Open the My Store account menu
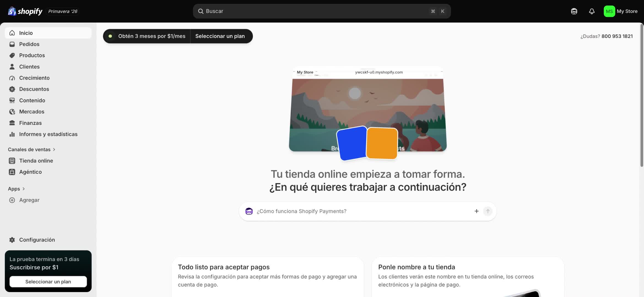This screenshot has height=297, width=644. (621, 11)
